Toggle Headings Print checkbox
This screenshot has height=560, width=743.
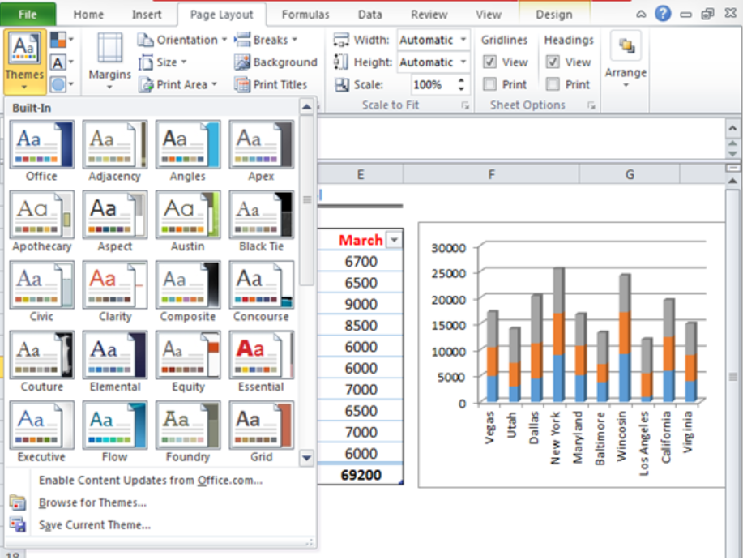pyautogui.click(x=553, y=84)
